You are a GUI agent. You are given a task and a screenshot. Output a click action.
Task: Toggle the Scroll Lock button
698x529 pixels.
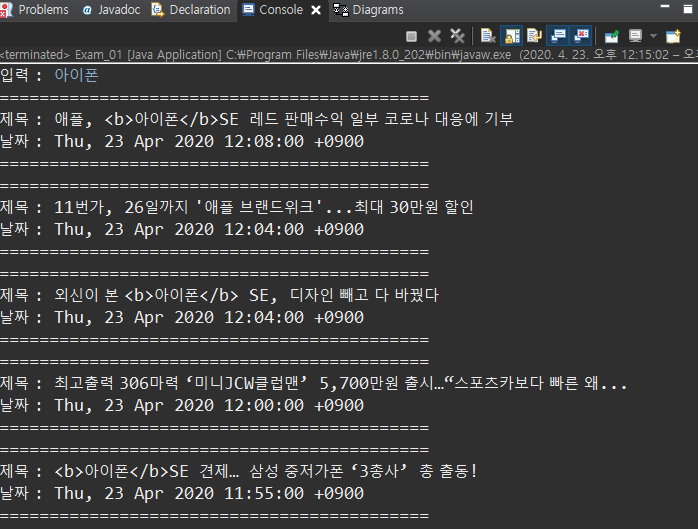512,36
